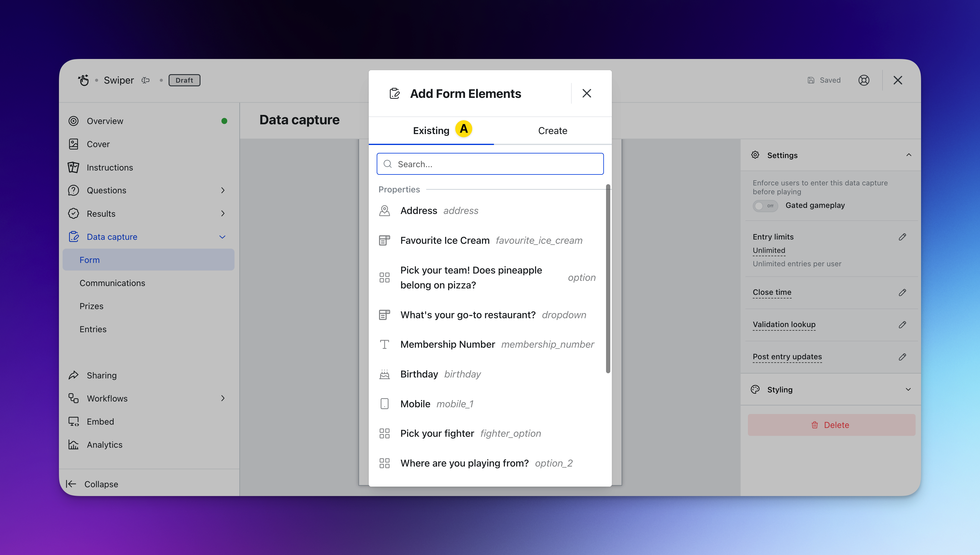Expand the Workflows sidebar section
Screen dimensions: 980x555
click(x=223, y=398)
